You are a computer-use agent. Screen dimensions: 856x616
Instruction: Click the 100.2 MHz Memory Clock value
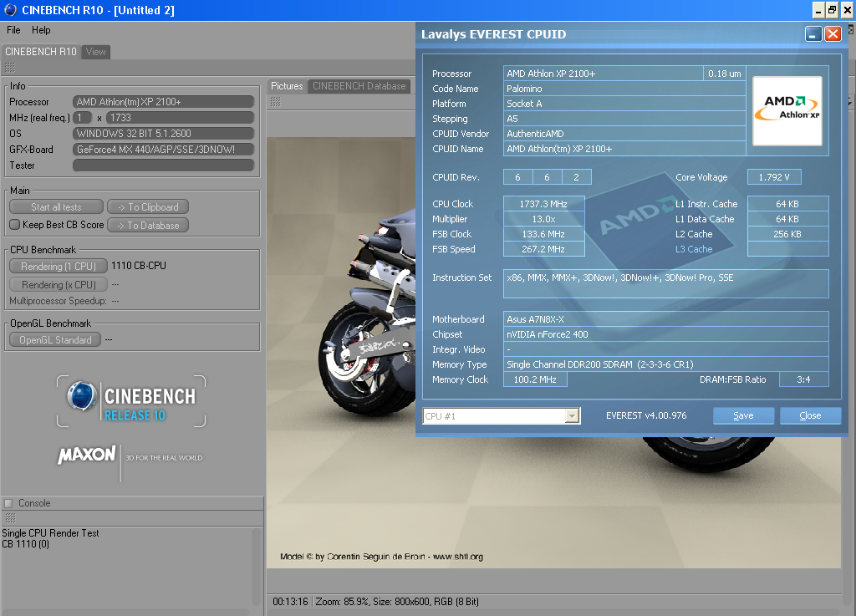click(535, 379)
